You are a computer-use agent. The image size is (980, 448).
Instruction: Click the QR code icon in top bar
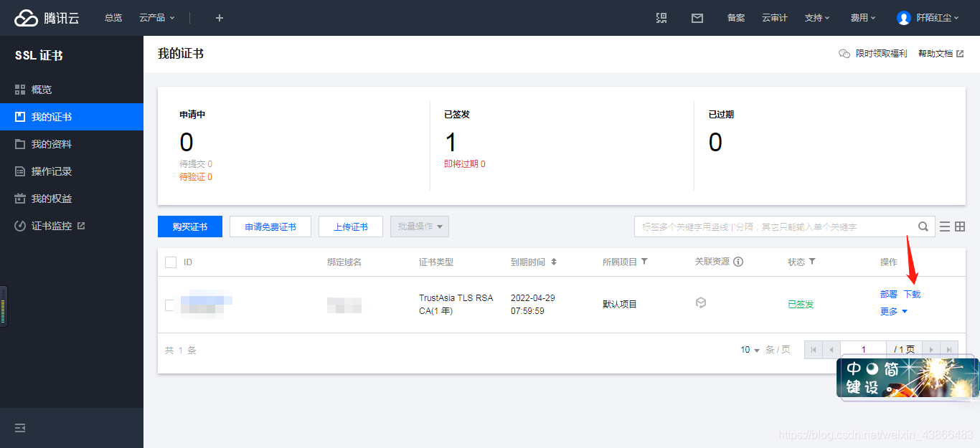pyautogui.click(x=661, y=18)
